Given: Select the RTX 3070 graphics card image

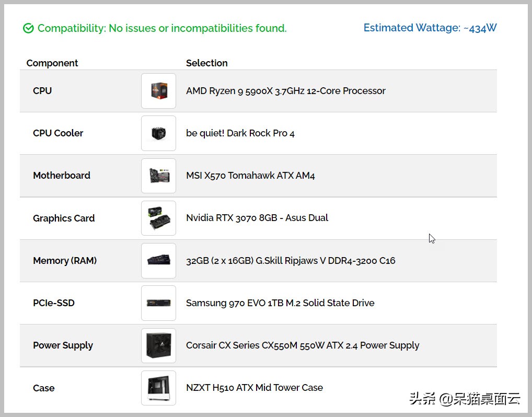Looking at the screenshot, I should pyautogui.click(x=158, y=218).
